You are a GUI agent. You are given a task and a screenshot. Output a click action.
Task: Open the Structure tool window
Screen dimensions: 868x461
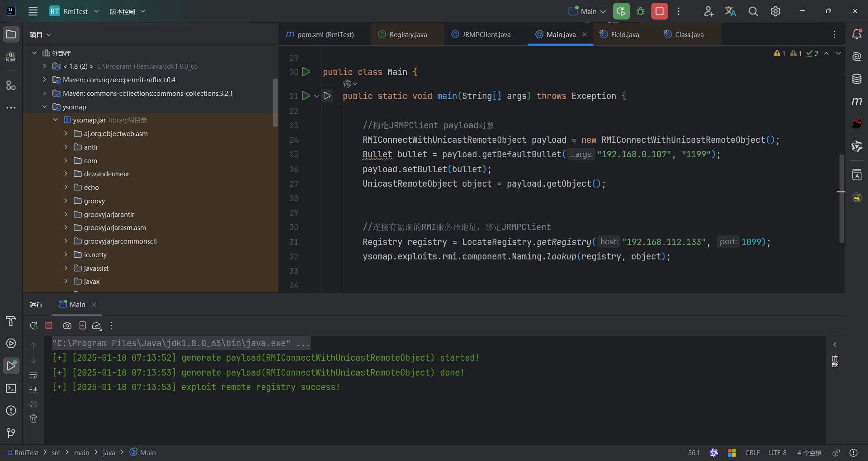click(11, 85)
